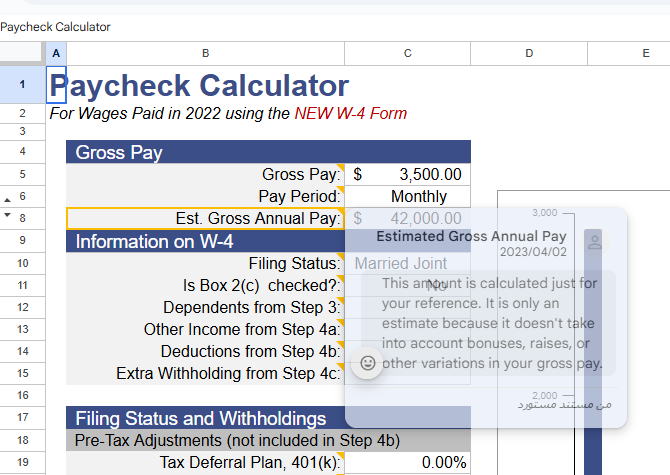Click the note body text about the estimate

tap(492, 323)
